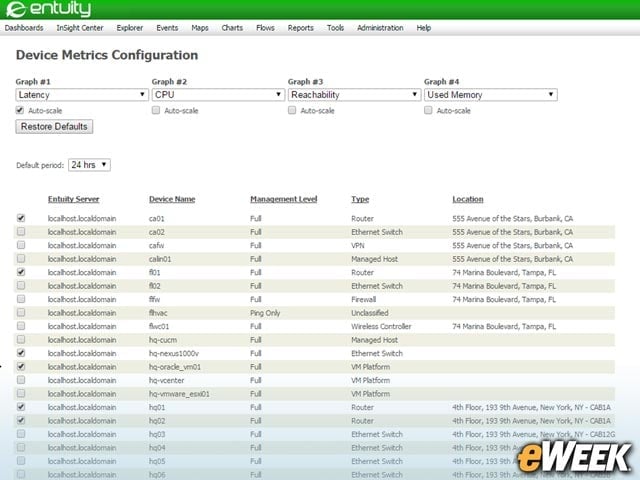
Task: Sort by Entuity Server column
Action: [73, 199]
